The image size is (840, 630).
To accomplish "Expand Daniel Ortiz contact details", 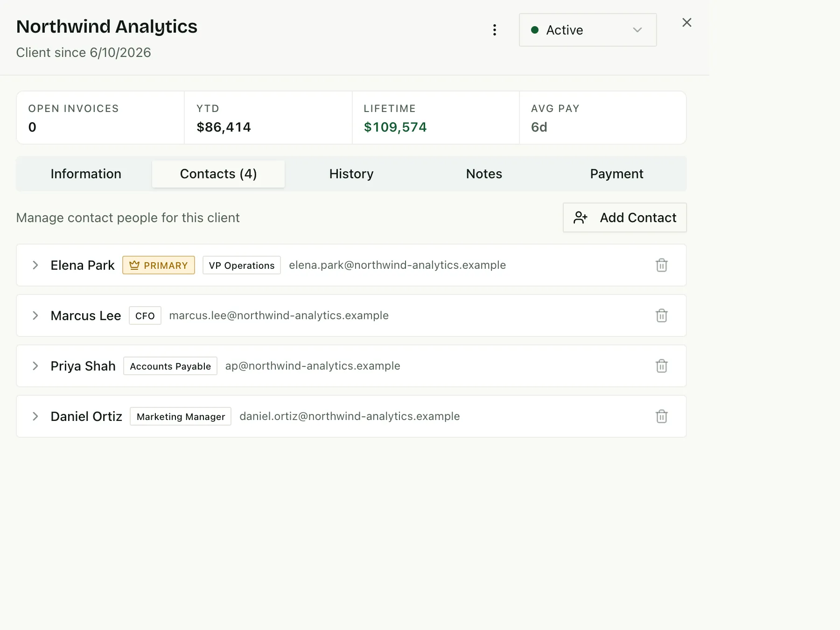I will point(35,416).
